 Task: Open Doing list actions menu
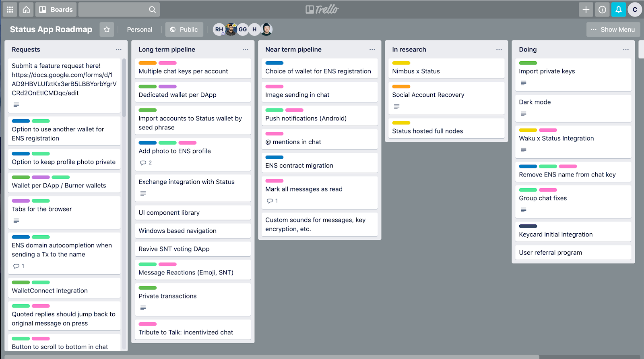[x=625, y=49]
